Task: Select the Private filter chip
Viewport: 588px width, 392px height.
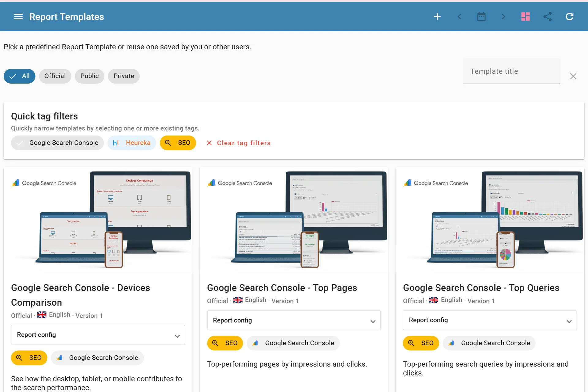Action: click(124, 76)
